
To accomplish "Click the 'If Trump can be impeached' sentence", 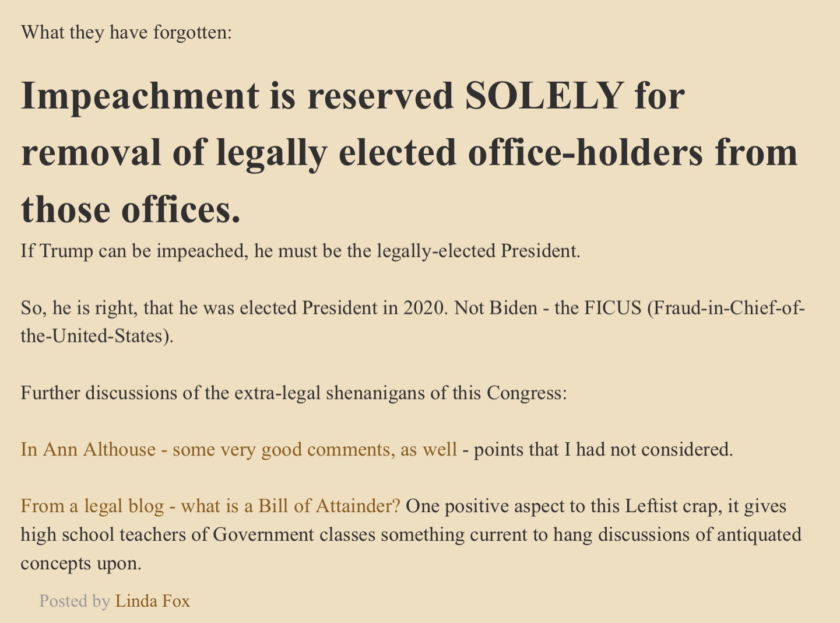I will pos(301,251).
